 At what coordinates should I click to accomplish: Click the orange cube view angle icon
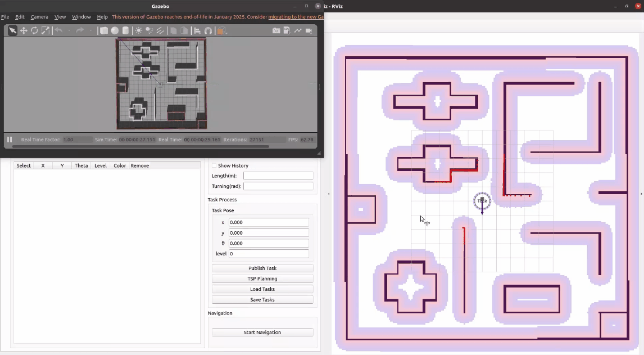click(221, 30)
